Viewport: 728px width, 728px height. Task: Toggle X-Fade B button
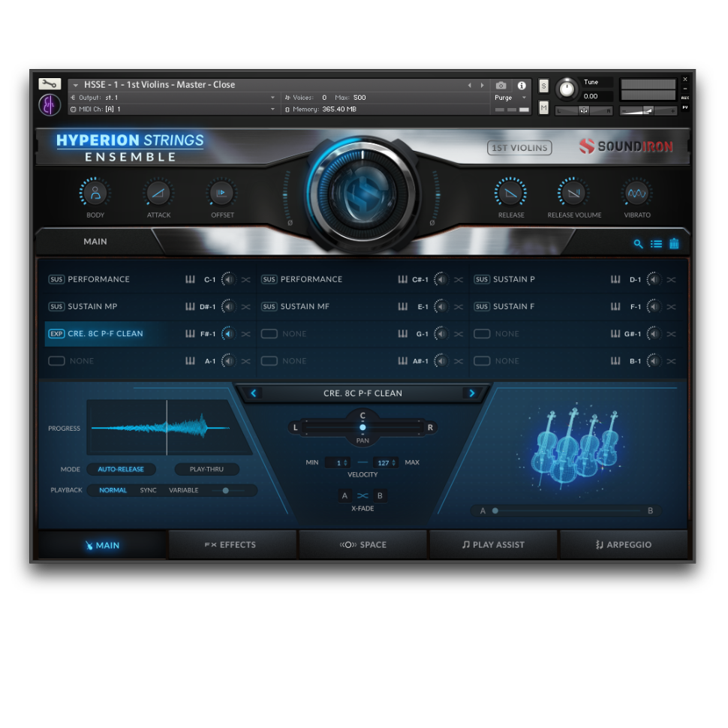click(x=380, y=495)
